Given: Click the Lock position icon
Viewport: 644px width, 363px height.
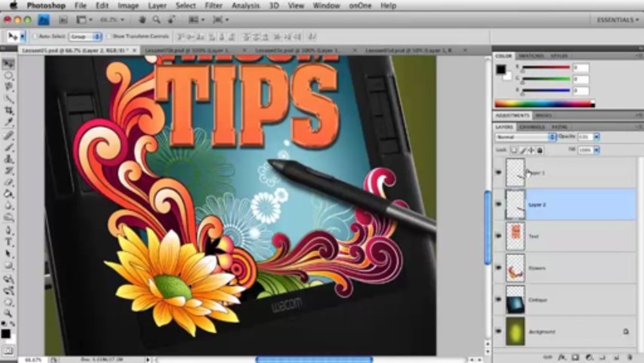Looking at the screenshot, I should pos(531,150).
